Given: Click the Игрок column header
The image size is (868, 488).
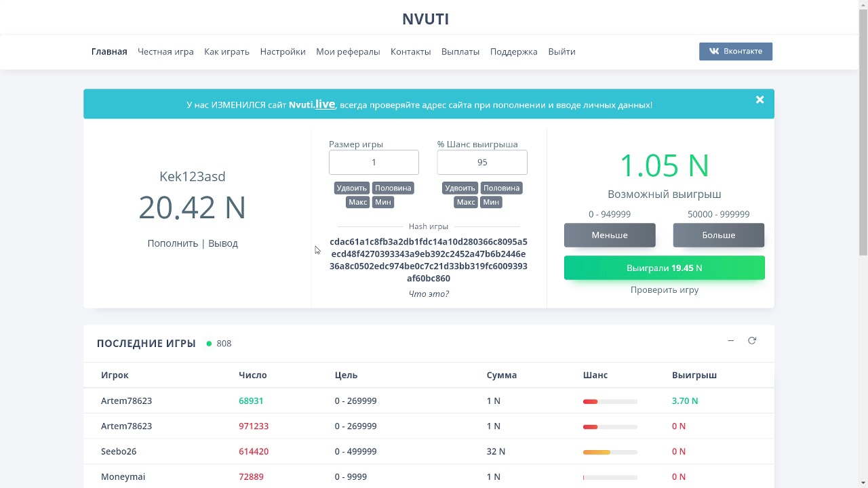Looking at the screenshot, I should 115,375.
